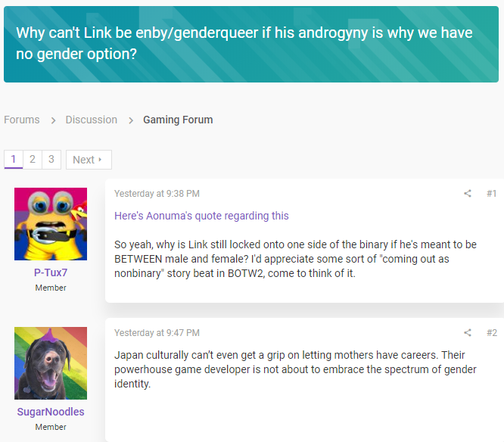Go to Forums breadcrumb
The width and height of the screenshot is (504, 442).
pos(22,120)
